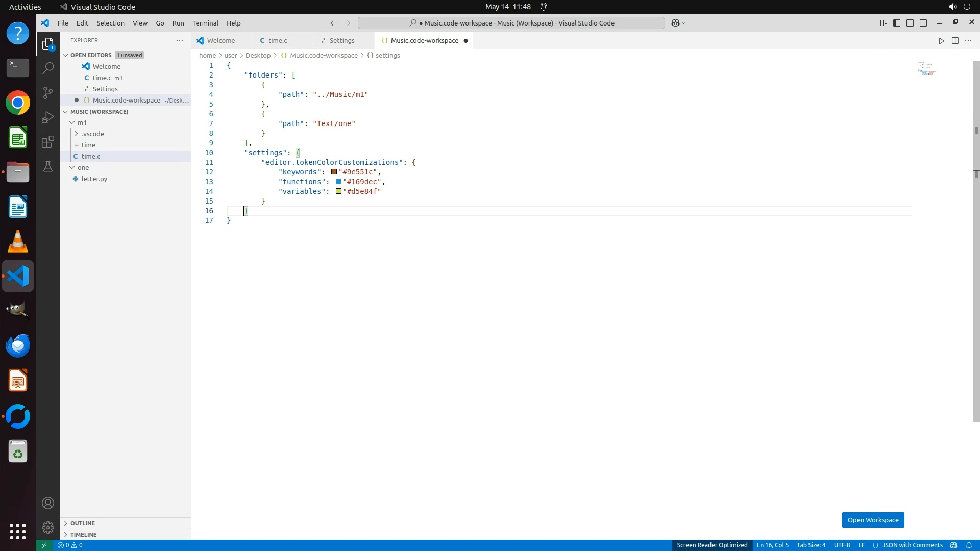Click the Accounts icon in activity bar

click(48, 503)
